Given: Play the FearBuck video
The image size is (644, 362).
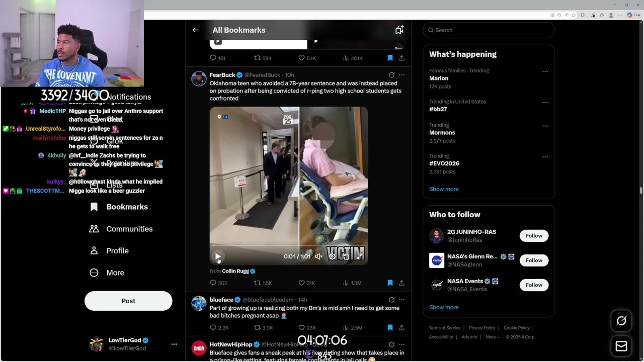Looking at the screenshot, I should pyautogui.click(x=218, y=256).
